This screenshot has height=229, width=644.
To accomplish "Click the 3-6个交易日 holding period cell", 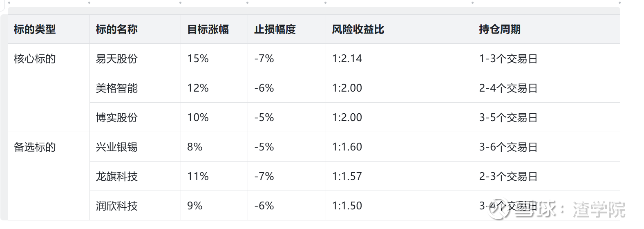I will (508, 147).
